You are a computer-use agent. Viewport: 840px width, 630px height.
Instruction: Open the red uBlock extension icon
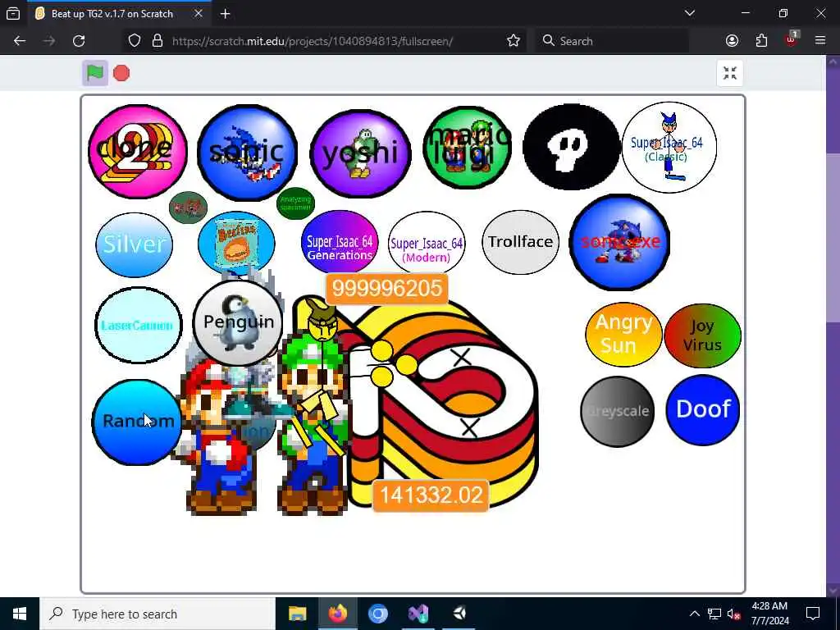pyautogui.click(x=792, y=39)
